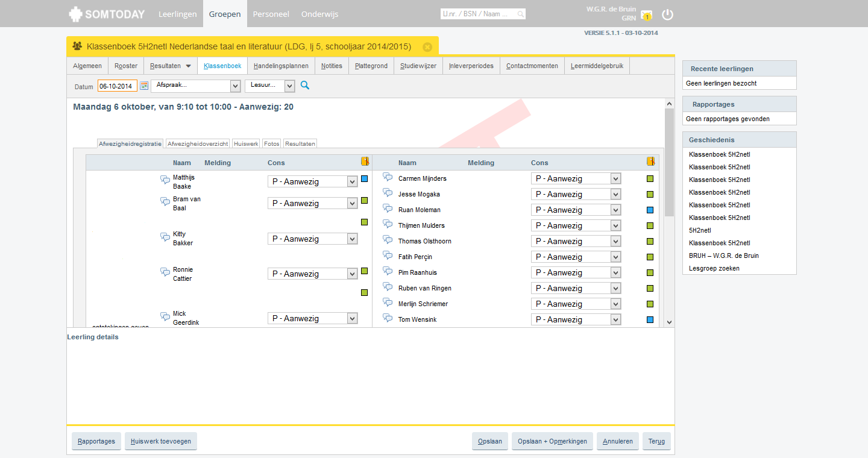Viewport: 868px width, 458px height.
Task: Open Lesgroep zoeken in Geschiedenis
Action: coord(714,268)
